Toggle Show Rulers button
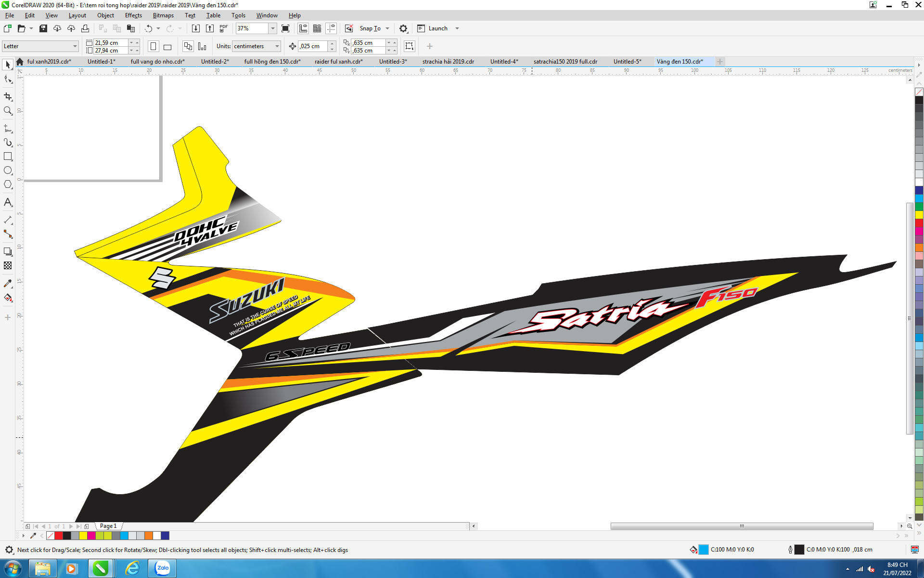 tap(303, 28)
